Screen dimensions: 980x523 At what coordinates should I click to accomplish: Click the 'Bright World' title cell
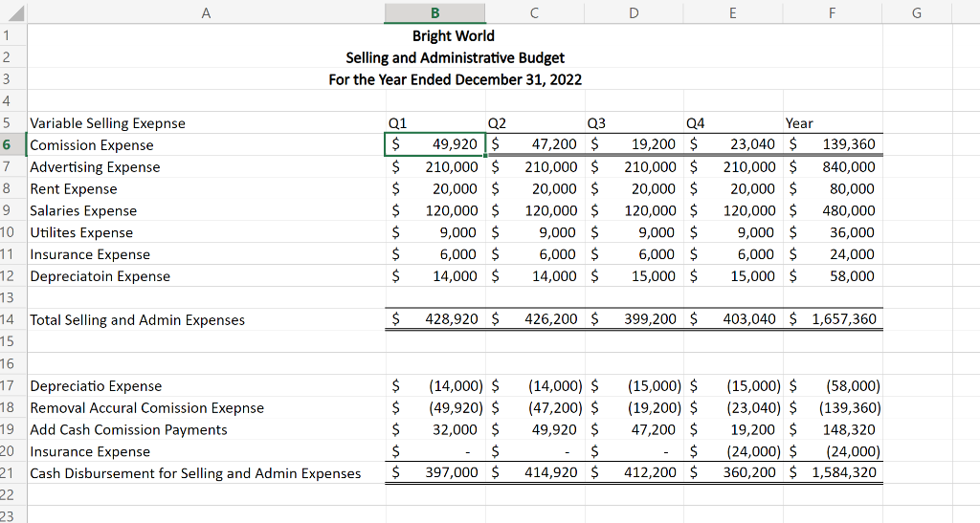point(454,35)
